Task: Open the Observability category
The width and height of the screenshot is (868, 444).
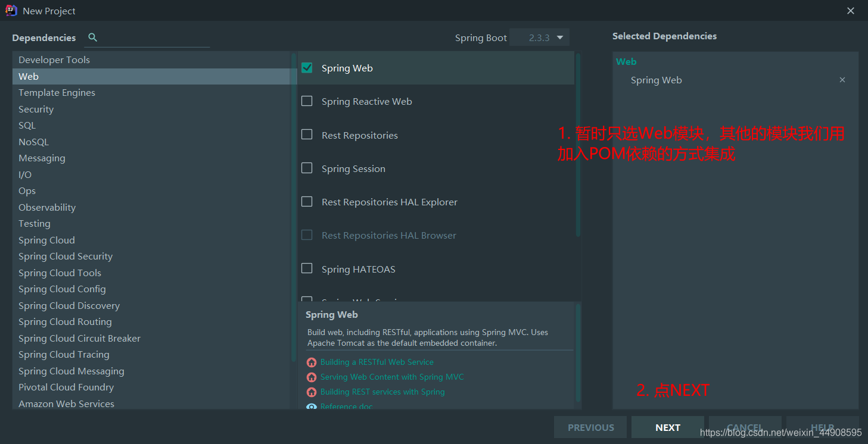Action: pyautogui.click(x=152, y=207)
